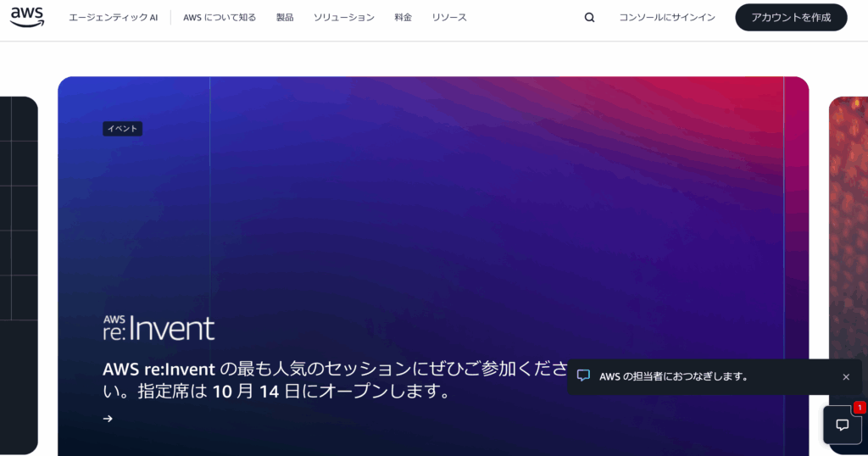The height and width of the screenshot is (456, 868).
Task: Click the イベント tag on the banner
Action: point(122,129)
